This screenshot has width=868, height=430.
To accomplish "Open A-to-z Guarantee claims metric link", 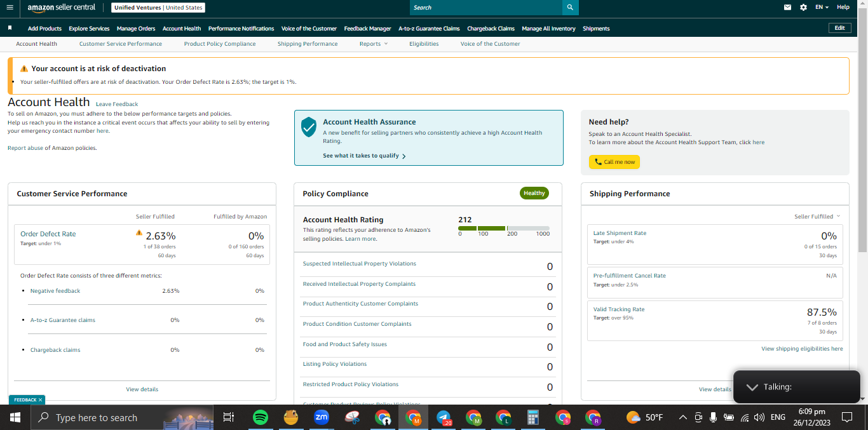I will coord(63,320).
